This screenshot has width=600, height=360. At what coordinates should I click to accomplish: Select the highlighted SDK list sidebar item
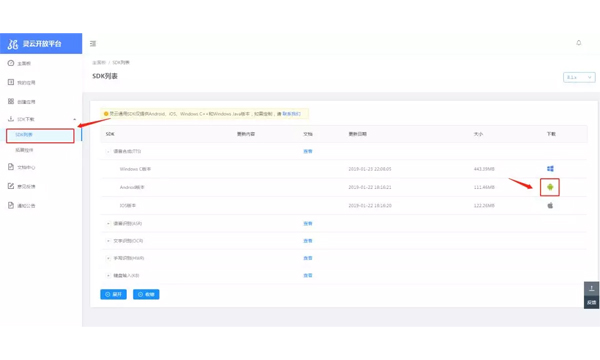pyautogui.click(x=40, y=135)
